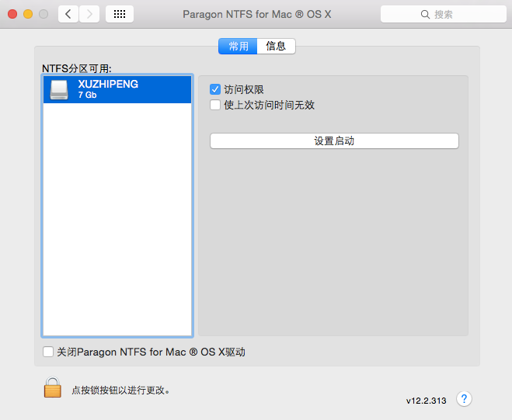Switch to the 常用 tab
The image size is (512, 420).
pos(238,46)
